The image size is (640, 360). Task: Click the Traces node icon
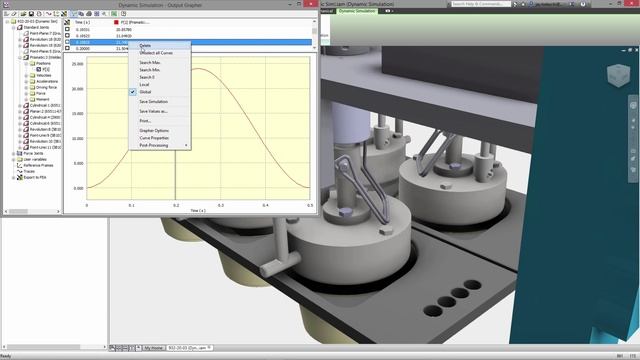(x=19, y=171)
